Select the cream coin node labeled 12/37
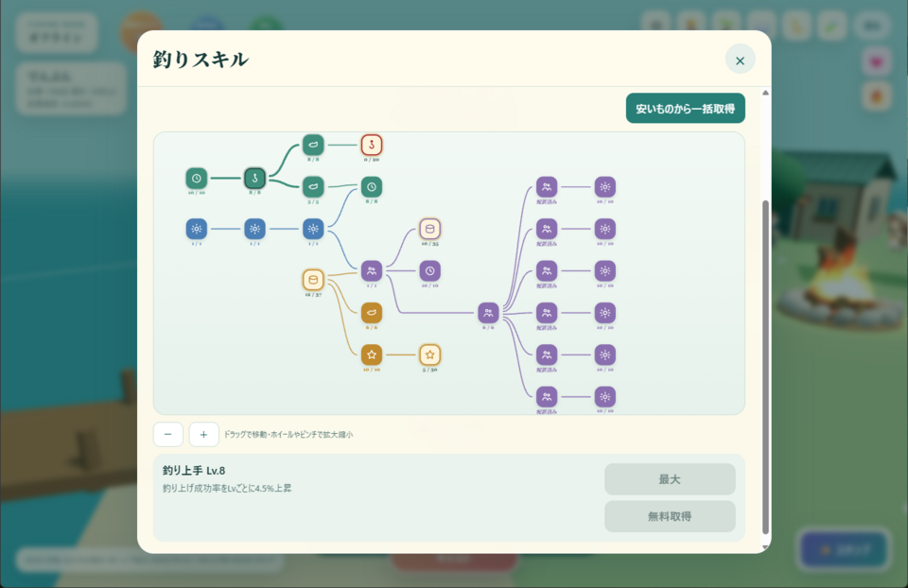The image size is (908, 588). pos(313,280)
